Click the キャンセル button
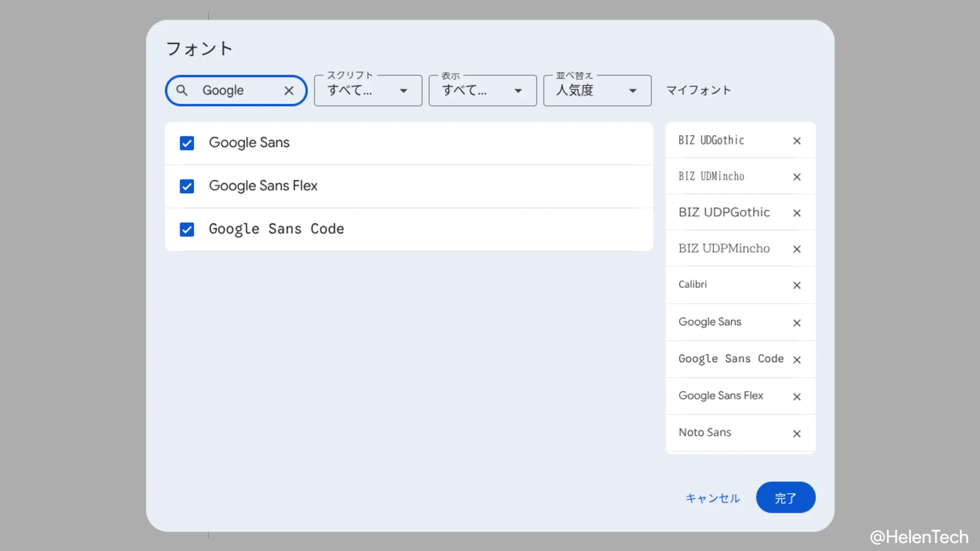Viewport: 980px width, 551px height. [x=712, y=498]
